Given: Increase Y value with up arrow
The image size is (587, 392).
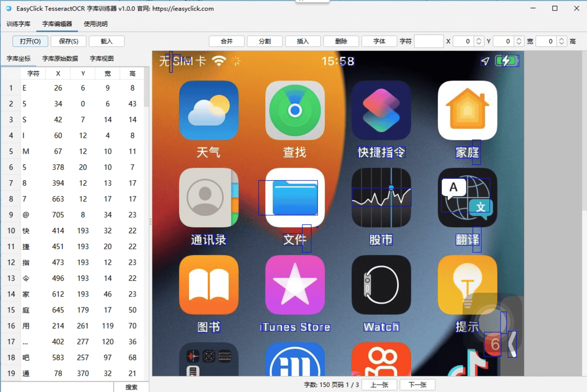Looking at the screenshot, I should [519, 39].
